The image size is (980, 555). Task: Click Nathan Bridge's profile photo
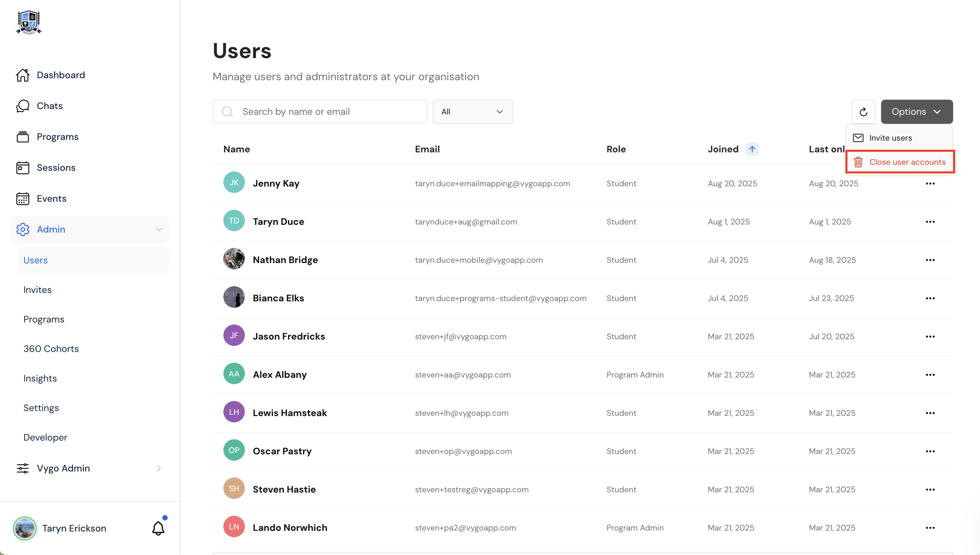pyautogui.click(x=234, y=259)
